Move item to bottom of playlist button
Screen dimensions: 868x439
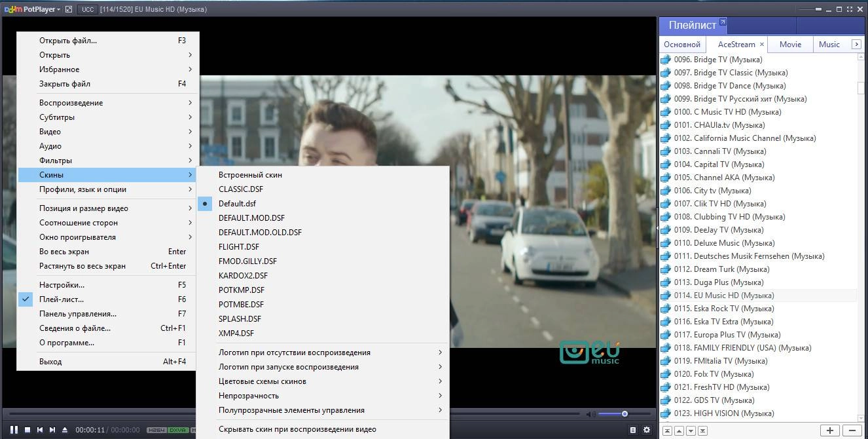pyautogui.click(x=702, y=430)
